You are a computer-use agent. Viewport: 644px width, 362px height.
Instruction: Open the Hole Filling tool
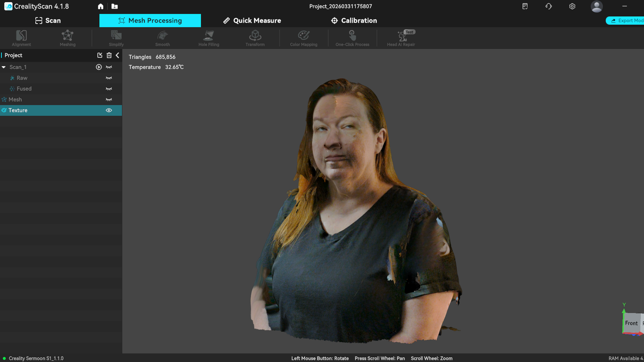(x=209, y=38)
